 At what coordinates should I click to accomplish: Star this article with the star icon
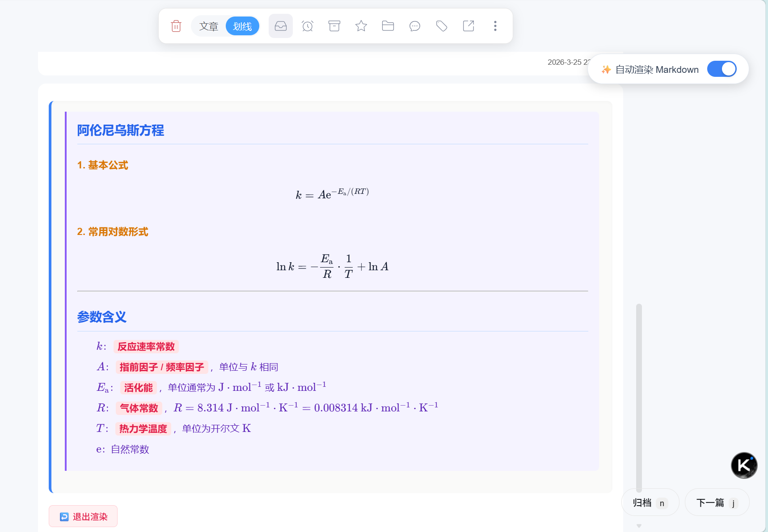(361, 26)
